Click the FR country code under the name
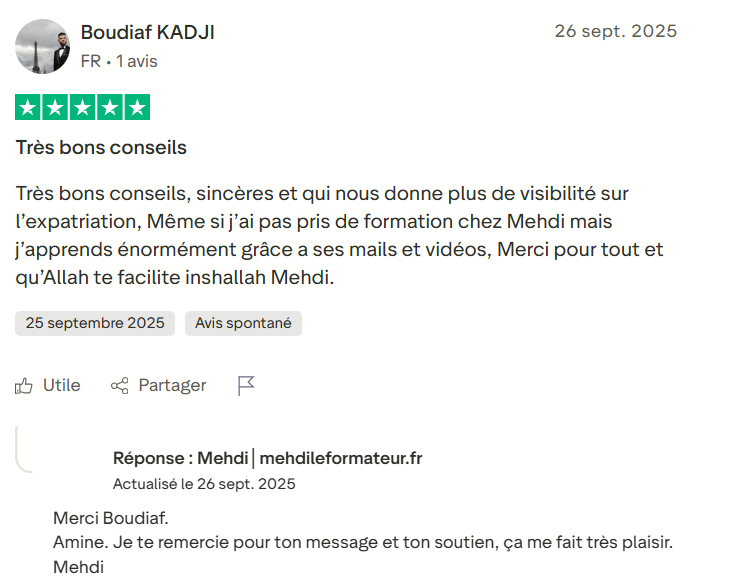The height and width of the screenshot is (586, 750). point(90,61)
